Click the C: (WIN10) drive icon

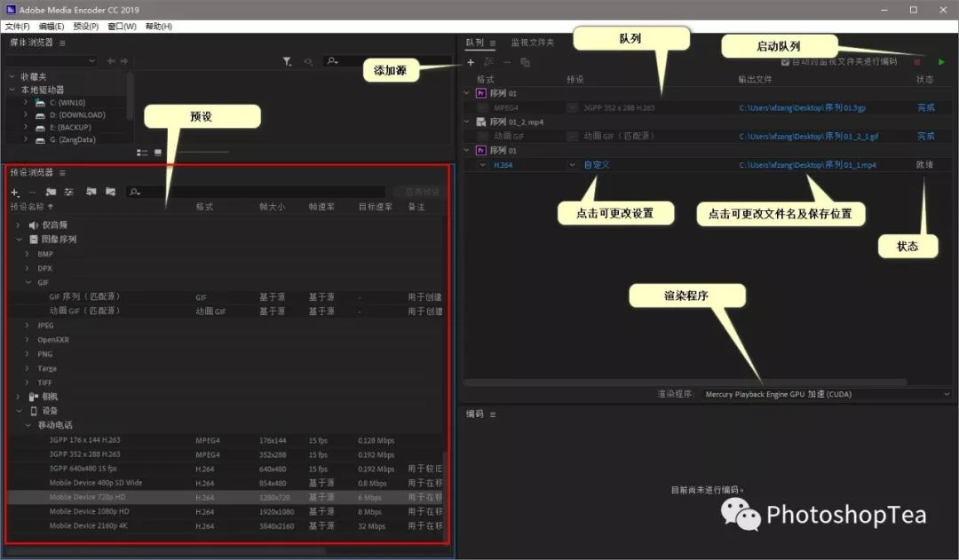coord(40,103)
